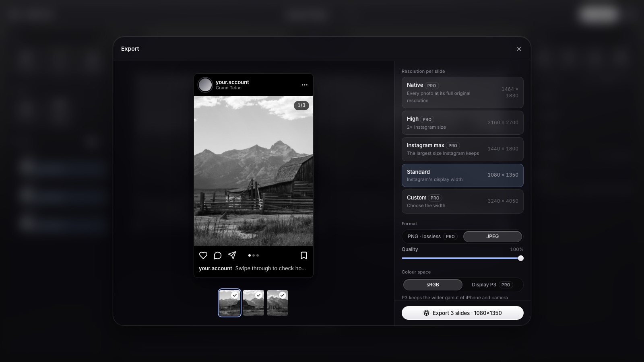The height and width of the screenshot is (362, 644).
Task: Choose Custom resolution option
Action: click(462, 202)
